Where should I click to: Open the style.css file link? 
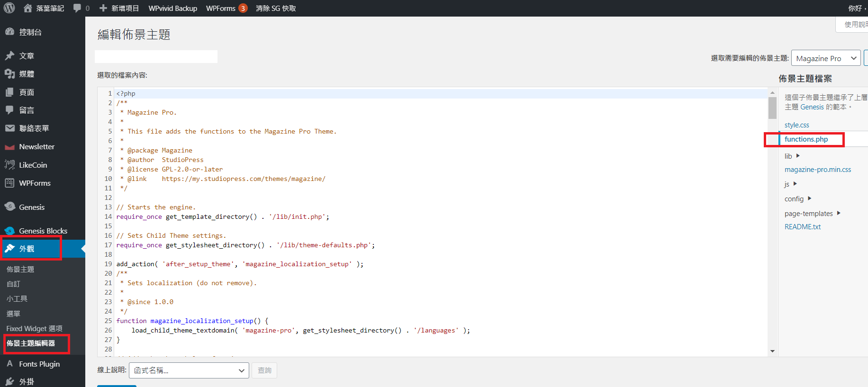click(x=796, y=125)
